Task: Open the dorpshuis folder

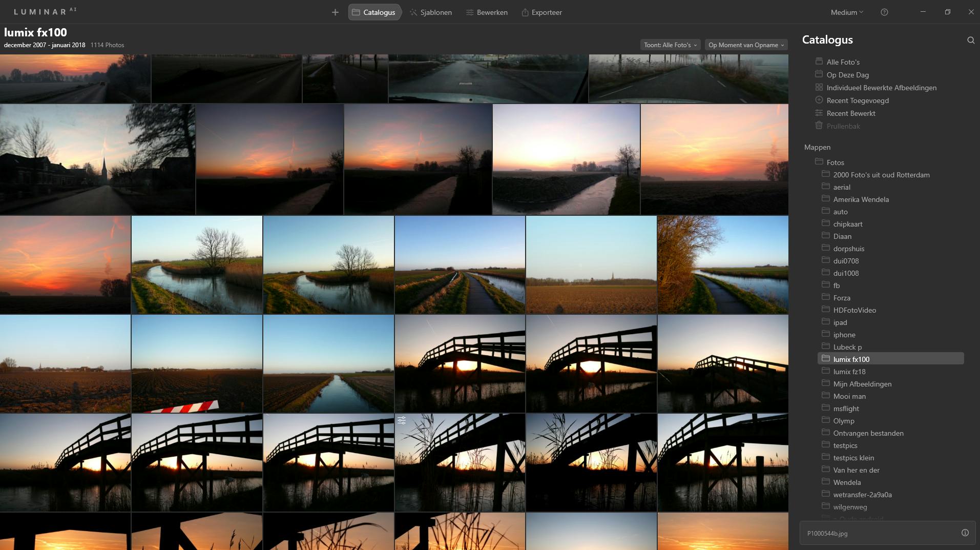Action: (x=848, y=249)
